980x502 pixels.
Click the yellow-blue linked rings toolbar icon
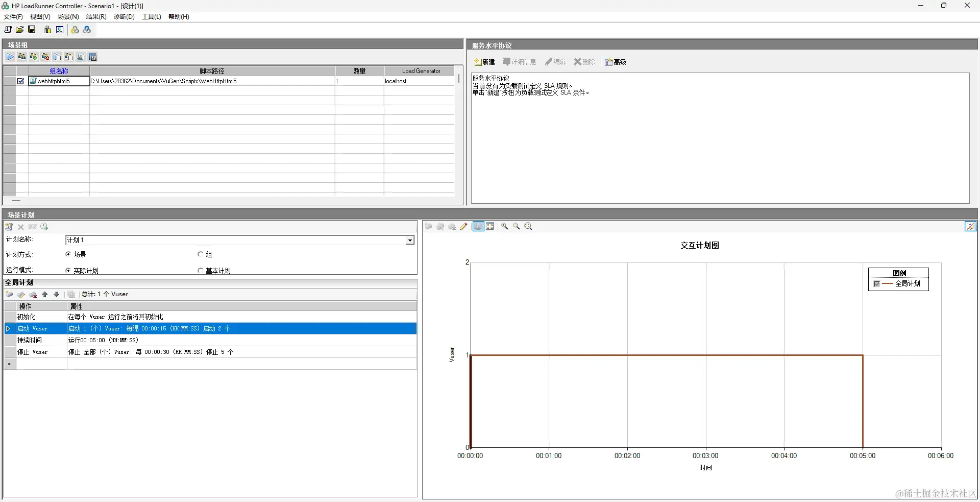tap(75, 30)
